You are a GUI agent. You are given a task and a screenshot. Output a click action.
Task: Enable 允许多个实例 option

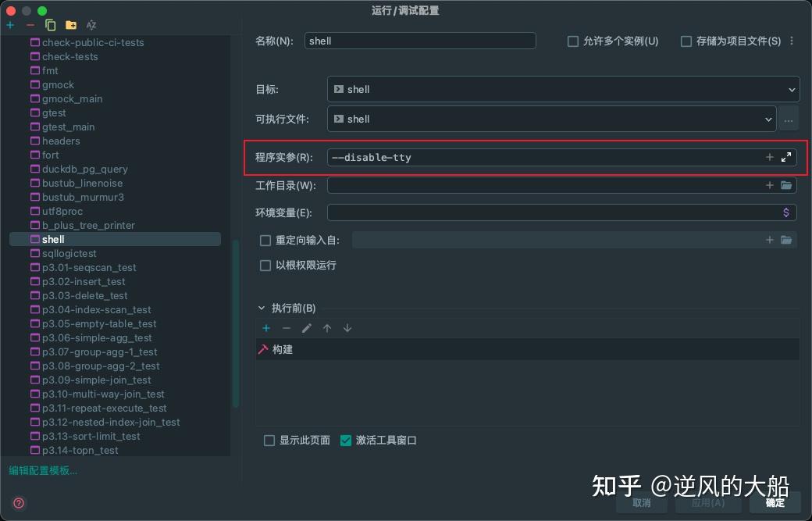(x=573, y=41)
